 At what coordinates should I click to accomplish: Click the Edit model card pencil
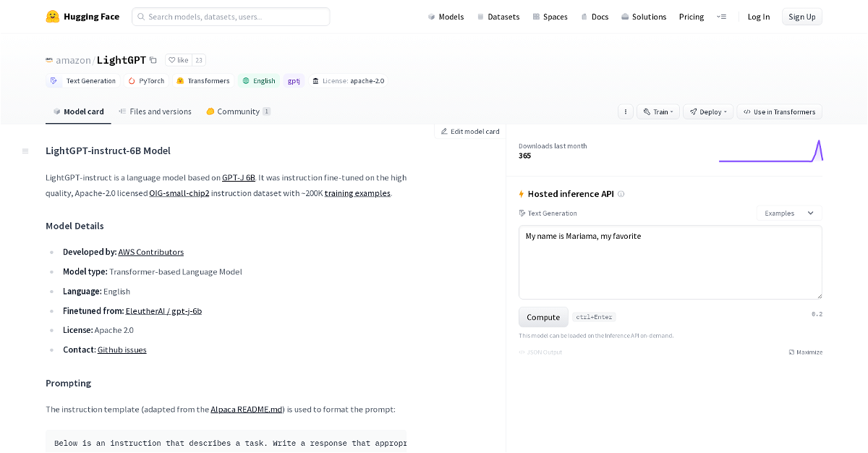click(x=444, y=132)
